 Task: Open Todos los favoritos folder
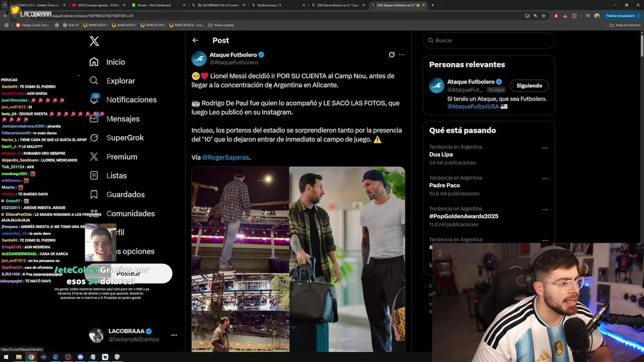coord(625,25)
